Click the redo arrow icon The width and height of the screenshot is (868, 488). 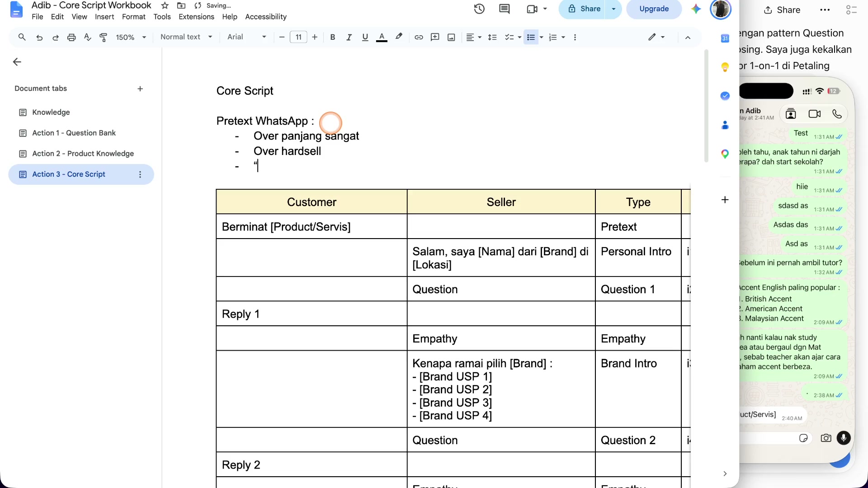pyautogui.click(x=56, y=37)
